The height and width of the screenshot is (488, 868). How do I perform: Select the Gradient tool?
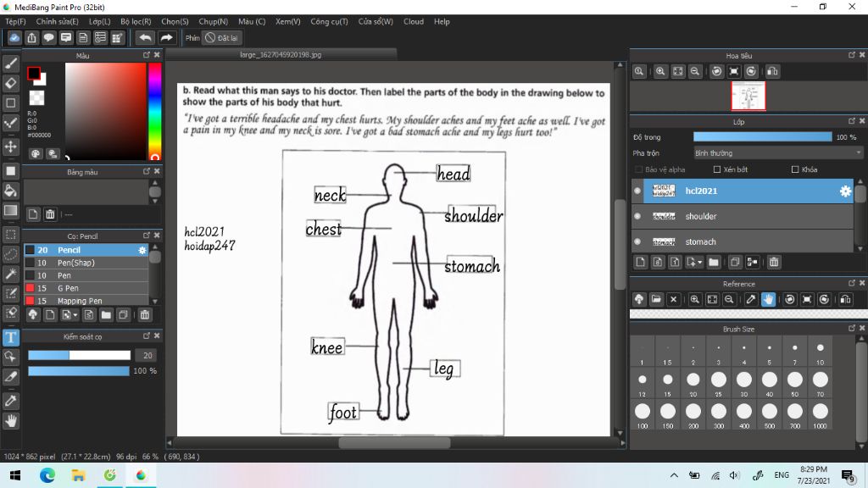[10, 210]
